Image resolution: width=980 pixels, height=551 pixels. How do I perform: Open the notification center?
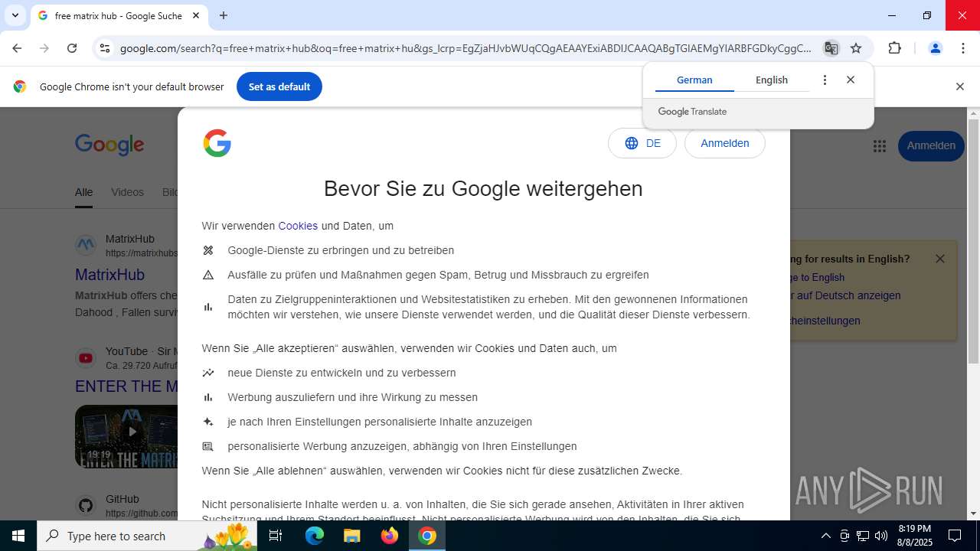(x=955, y=536)
